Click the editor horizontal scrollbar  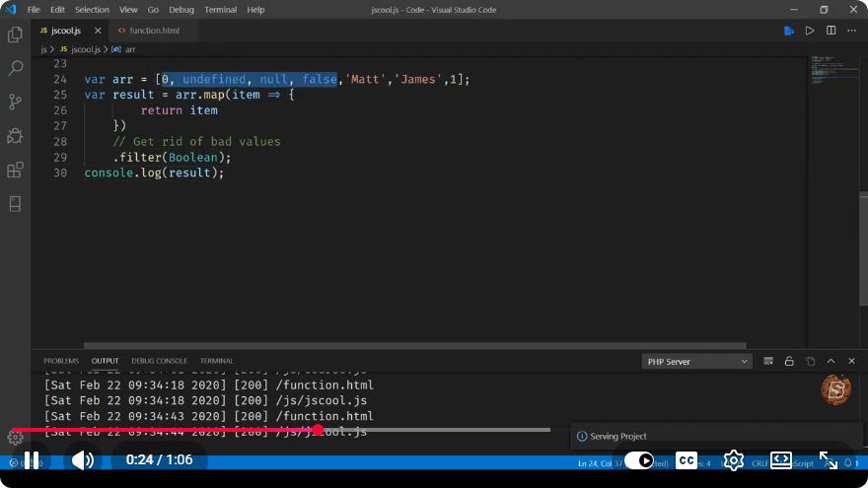(x=414, y=345)
